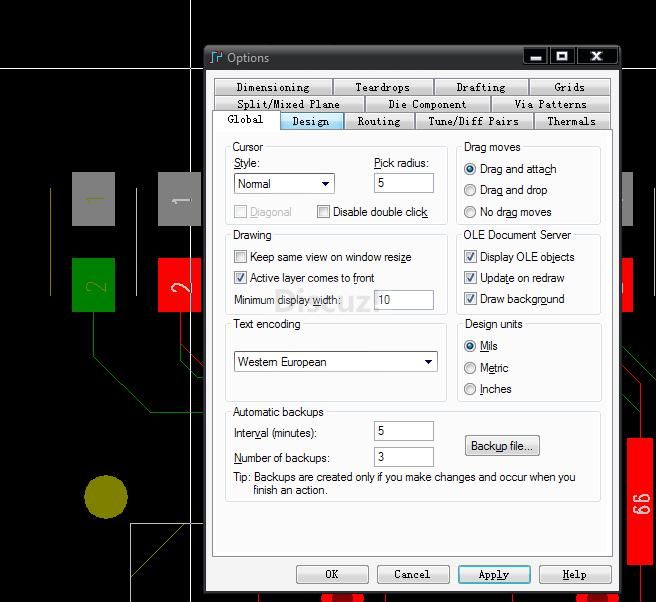This screenshot has height=602, width=656.
Task: Switch to Die Component tab
Action: [427, 104]
